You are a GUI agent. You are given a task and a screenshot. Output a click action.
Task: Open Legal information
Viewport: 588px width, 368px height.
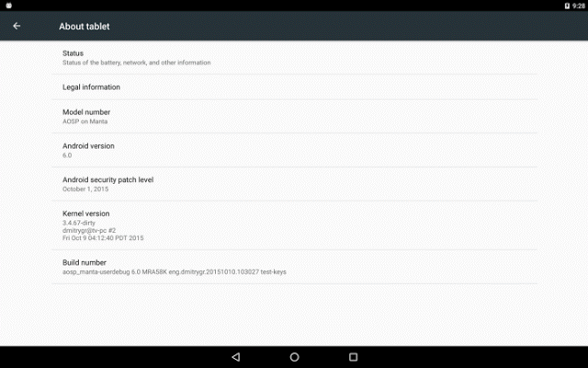tap(294, 87)
